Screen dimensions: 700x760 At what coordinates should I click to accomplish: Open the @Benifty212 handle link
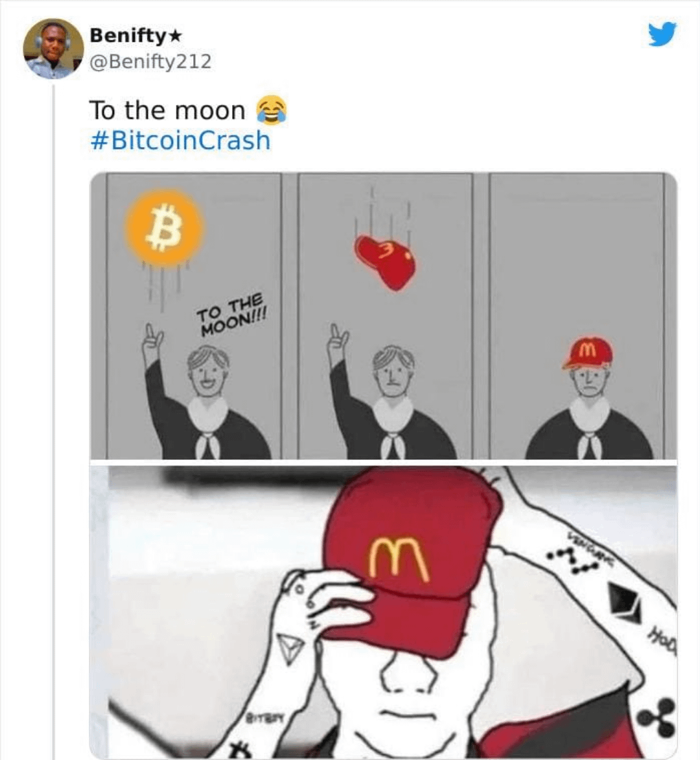150,62
